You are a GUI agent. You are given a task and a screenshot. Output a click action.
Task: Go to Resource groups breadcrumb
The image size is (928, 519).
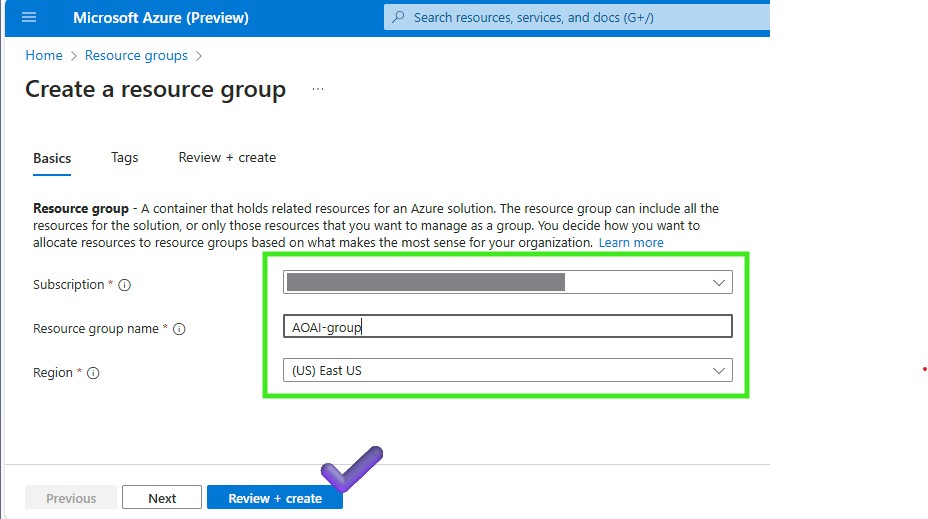tap(136, 55)
